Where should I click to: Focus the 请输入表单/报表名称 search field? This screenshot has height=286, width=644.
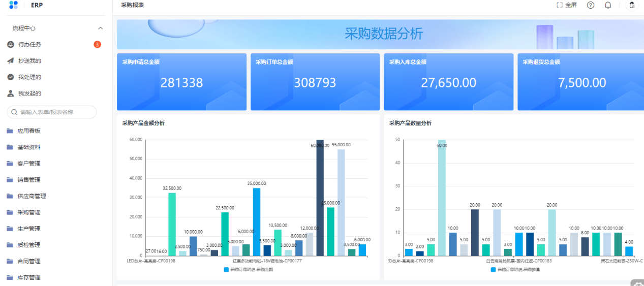(52, 112)
